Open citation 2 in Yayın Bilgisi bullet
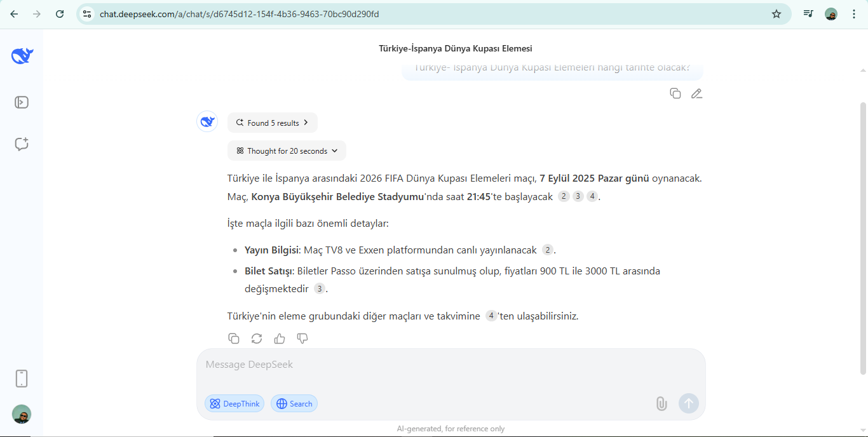 click(548, 250)
